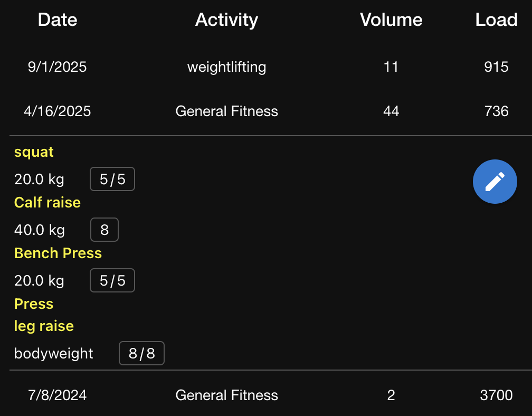532x416 pixels.
Task: Collapse the 4/16/2025 General Fitness row
Action: click(x=226, y=111)
